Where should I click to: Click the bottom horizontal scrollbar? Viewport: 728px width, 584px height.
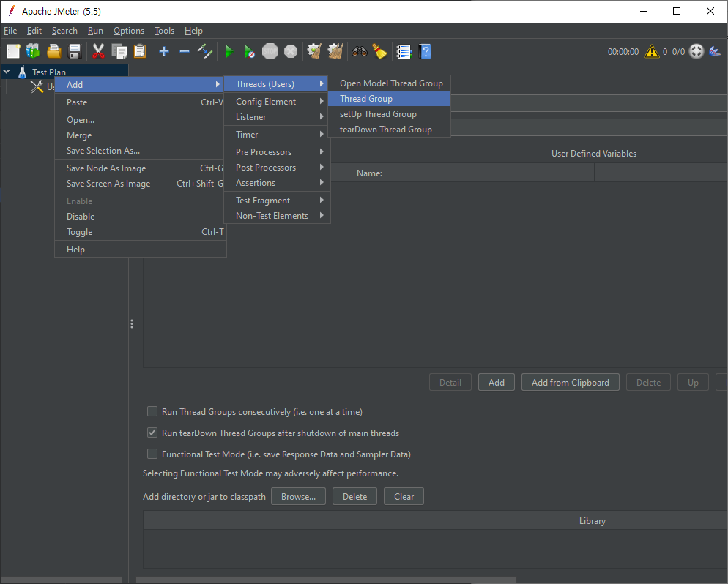327,580
